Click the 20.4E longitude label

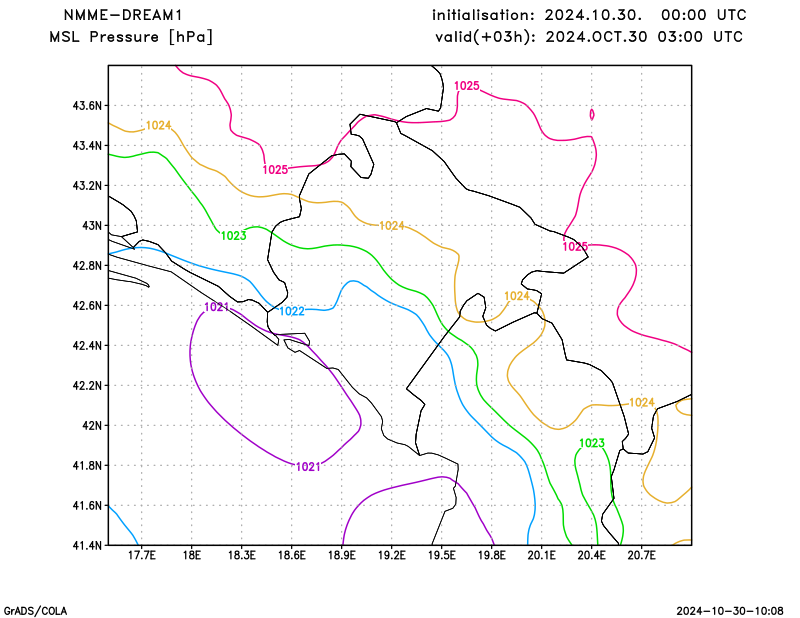coord(591,556)
